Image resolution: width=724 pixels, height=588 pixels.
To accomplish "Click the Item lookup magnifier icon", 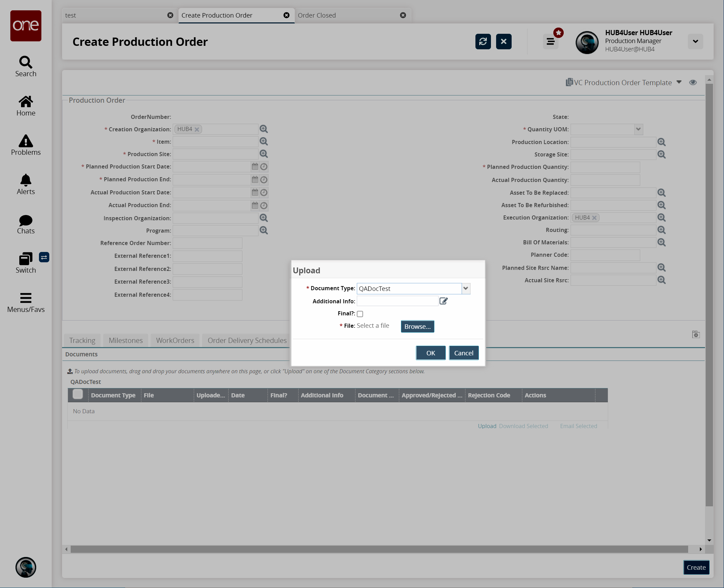I will [x=264, y=141].
